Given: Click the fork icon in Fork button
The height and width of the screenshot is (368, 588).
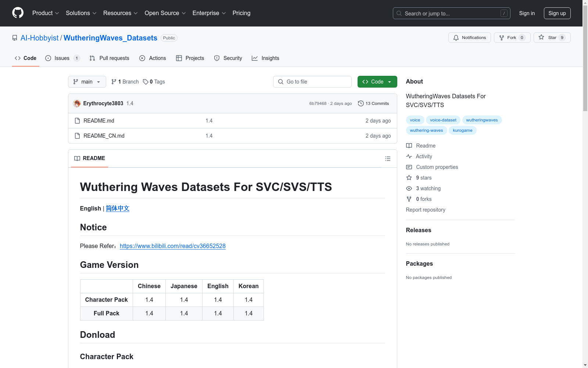Looking at the screenshot, I should [x=502, y=38].
